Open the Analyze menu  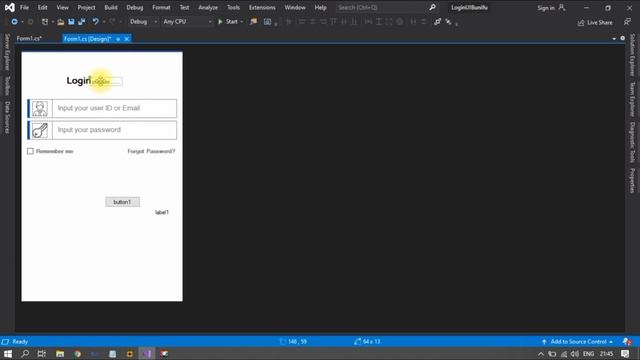point(208,7)
